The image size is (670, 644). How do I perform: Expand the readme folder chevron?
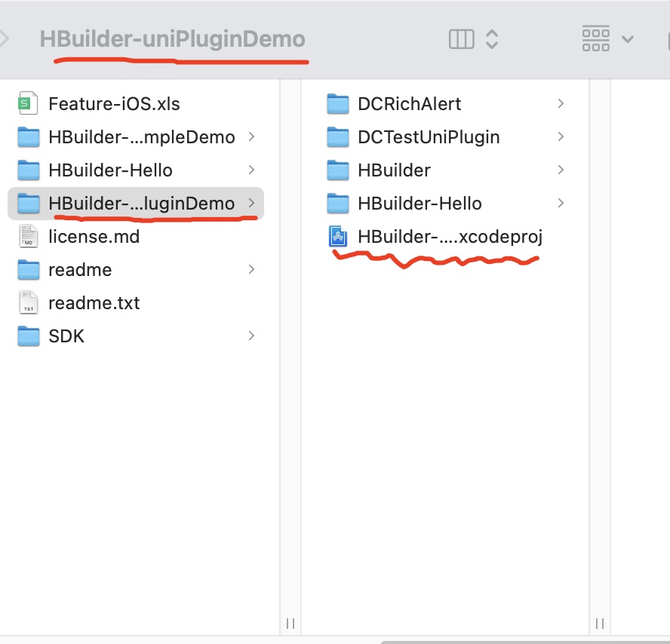(251, 269)
